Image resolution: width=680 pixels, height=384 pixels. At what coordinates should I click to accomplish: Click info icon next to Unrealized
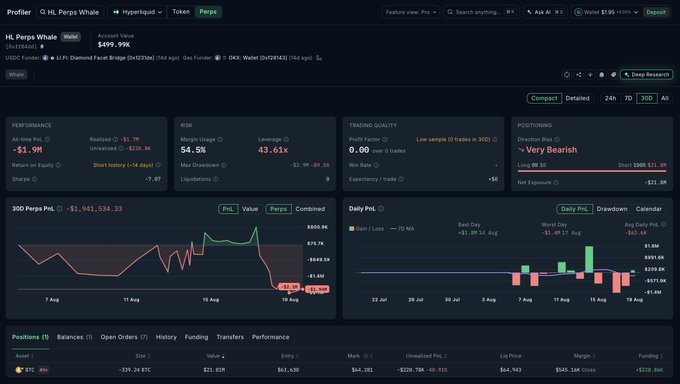[x=121, y=148]
